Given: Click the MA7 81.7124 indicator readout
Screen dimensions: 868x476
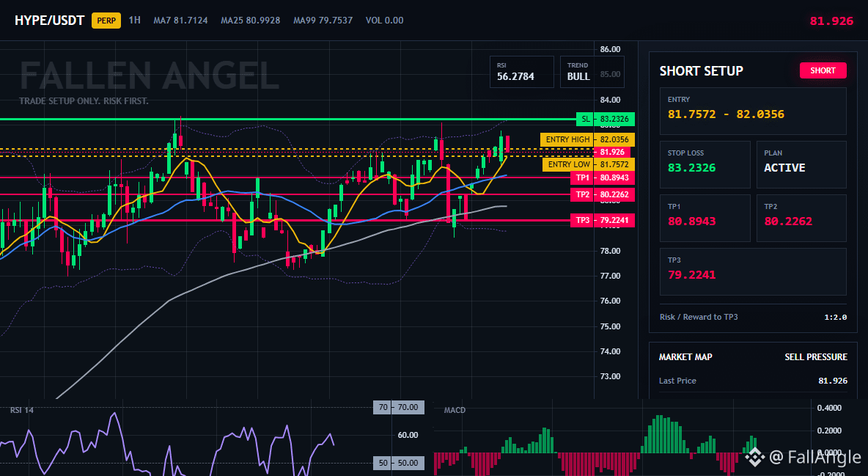Looking at the screenshot, I should tap(180, 21).
